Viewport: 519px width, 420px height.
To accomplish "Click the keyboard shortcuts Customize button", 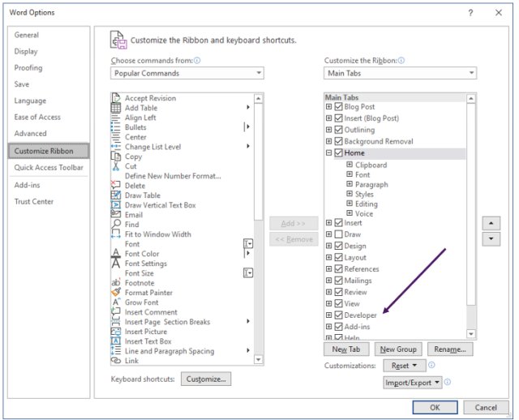I will pos(206,379).
